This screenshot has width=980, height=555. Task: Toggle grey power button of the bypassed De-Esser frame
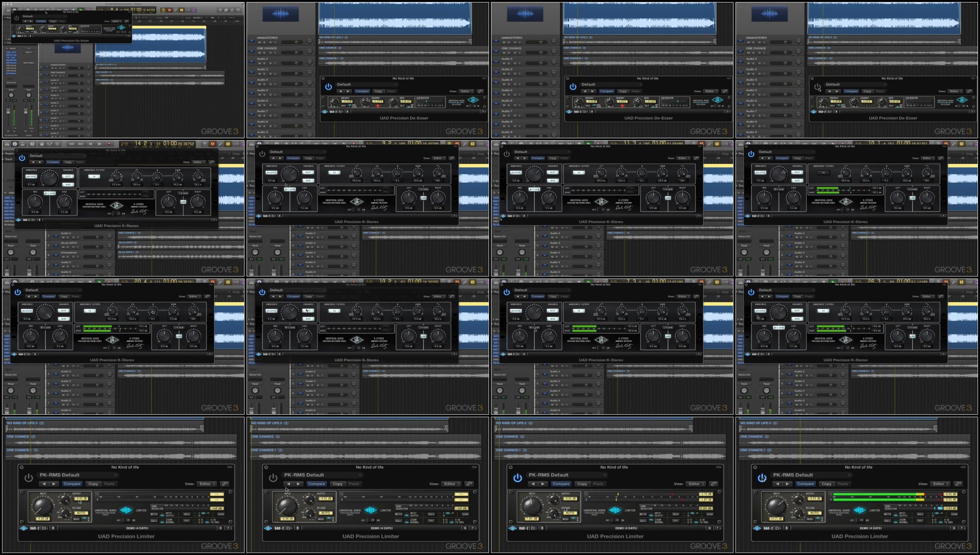pos(818,87)
